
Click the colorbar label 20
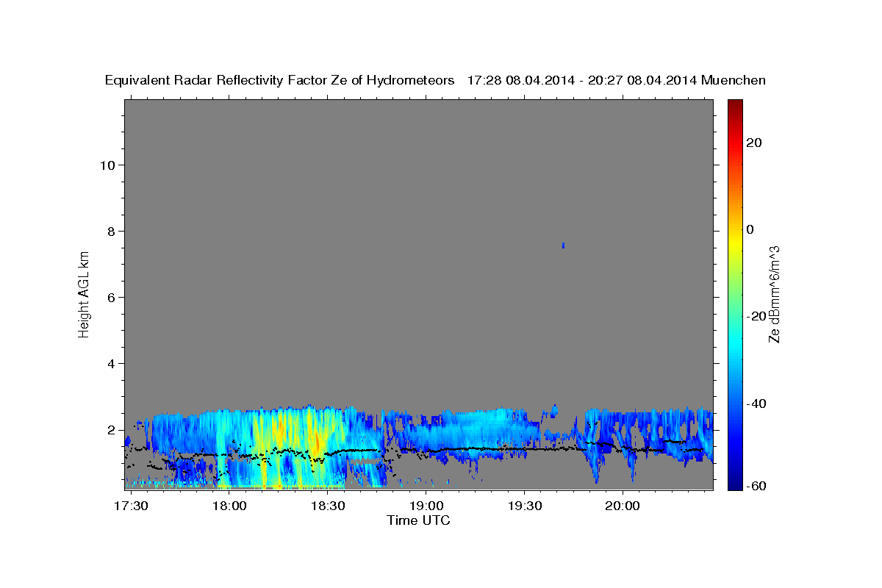pos(753,143)
